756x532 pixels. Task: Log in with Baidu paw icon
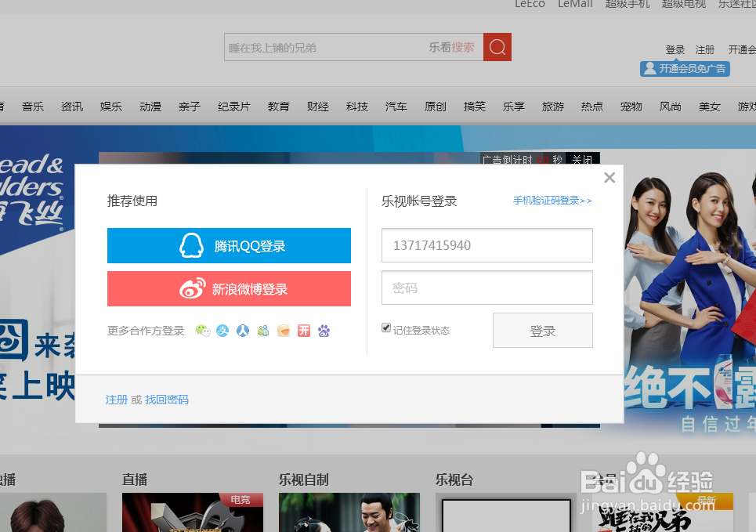tap(324, 331)
